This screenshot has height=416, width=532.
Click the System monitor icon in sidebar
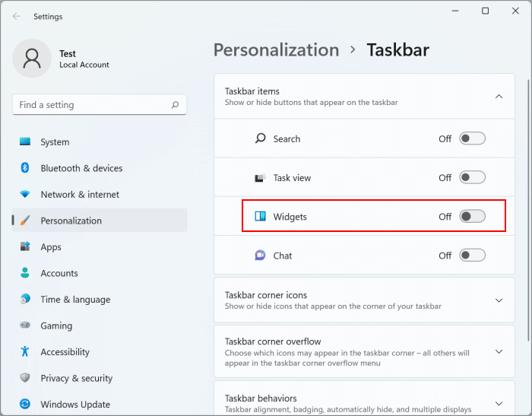[x=25, y=142]
